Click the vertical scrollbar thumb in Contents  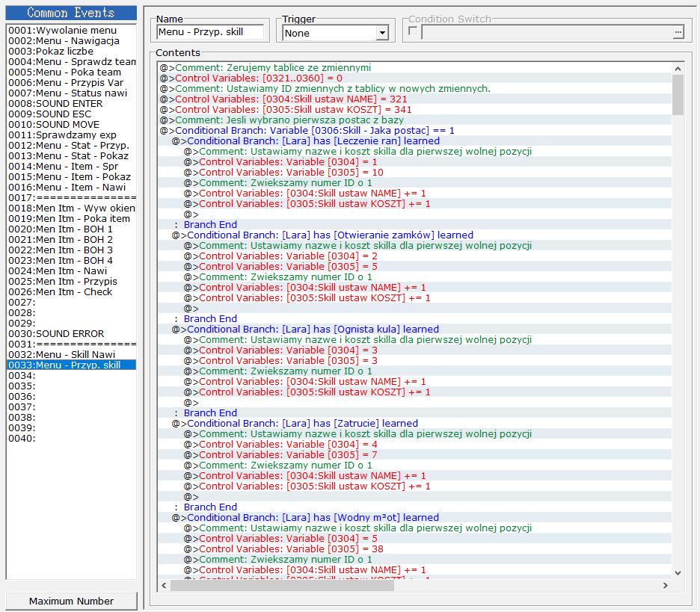tap(678, 95)
